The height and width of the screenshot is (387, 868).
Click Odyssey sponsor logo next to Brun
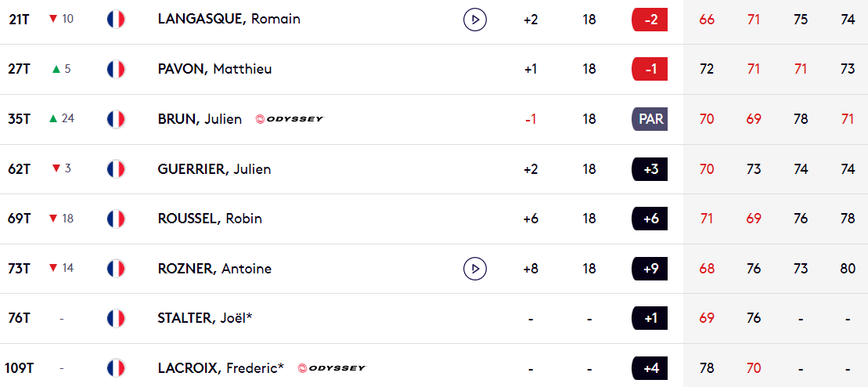point(290,119)
